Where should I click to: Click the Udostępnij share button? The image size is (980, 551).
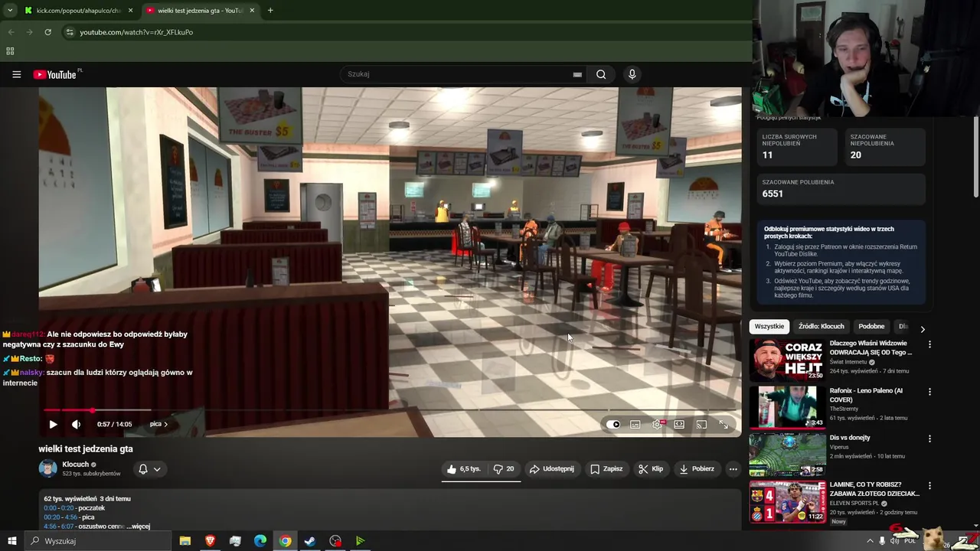(x=551, y=469)
